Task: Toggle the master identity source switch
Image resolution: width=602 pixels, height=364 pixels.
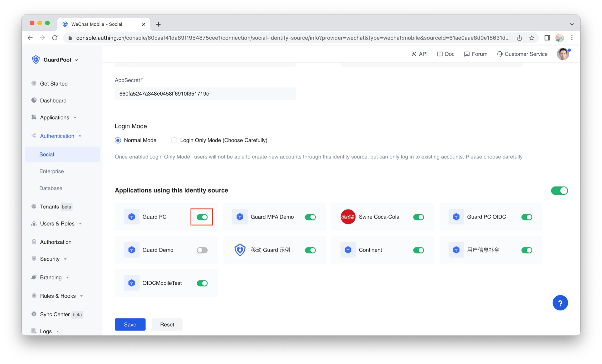Action: point(559,190)
